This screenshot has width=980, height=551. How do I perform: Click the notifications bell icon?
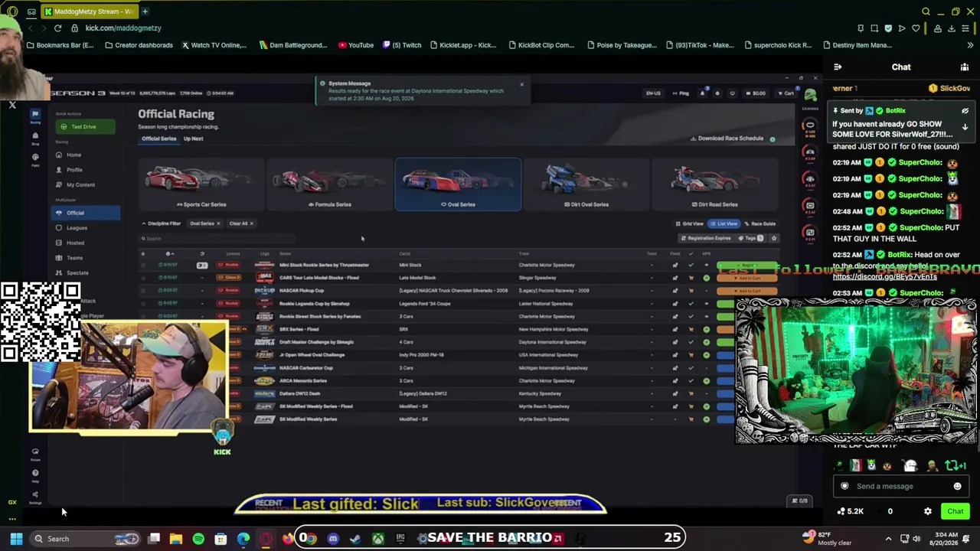click(x=702, y=93)
